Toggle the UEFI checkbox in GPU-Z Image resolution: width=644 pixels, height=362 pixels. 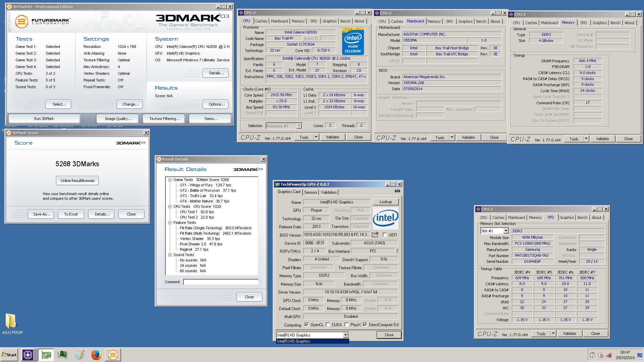385,235
